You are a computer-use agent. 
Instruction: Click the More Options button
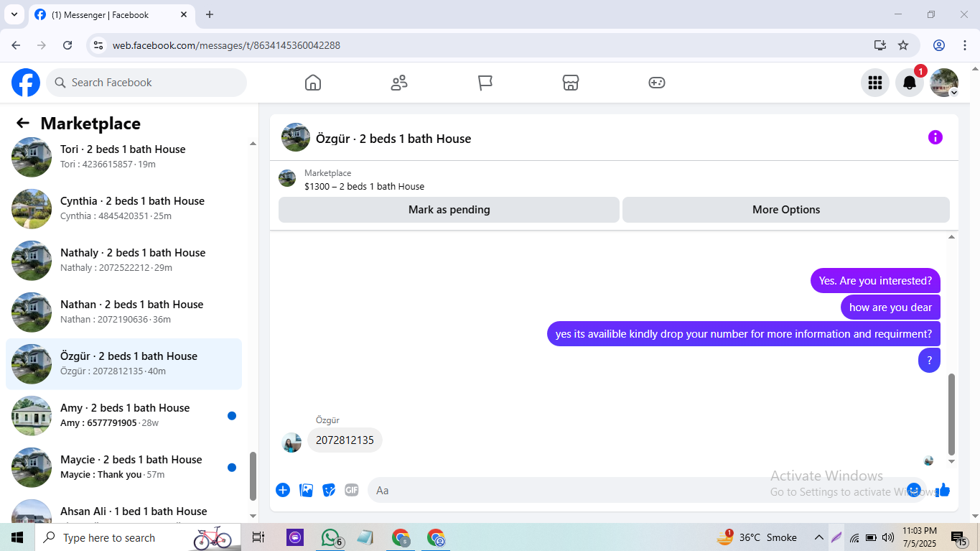point(786,210)
